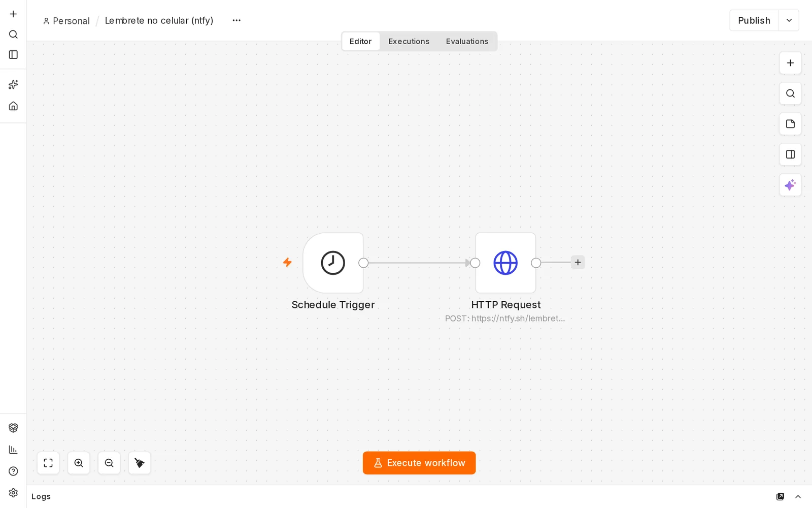812x508 pixels.
Task: Toggle the focus panel button on right
Action: (x=790, y=154)
